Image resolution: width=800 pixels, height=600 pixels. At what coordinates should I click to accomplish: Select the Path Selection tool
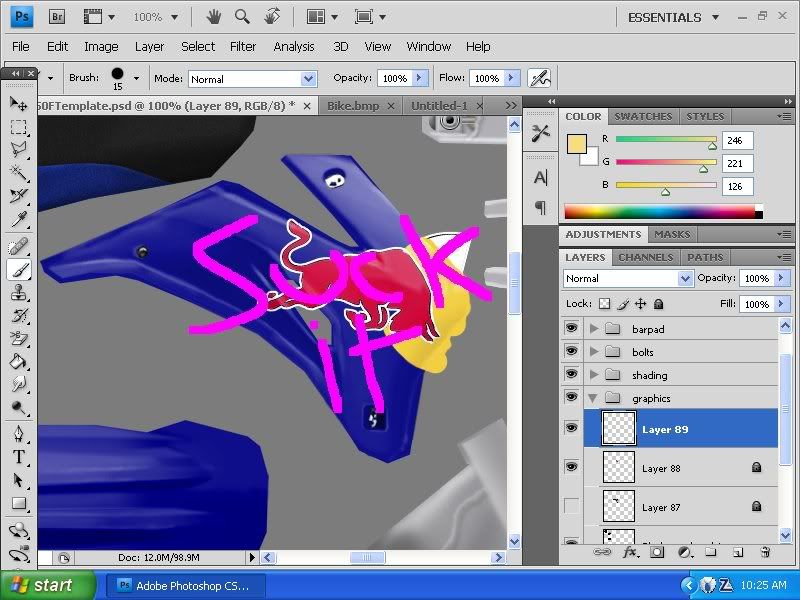18,480
